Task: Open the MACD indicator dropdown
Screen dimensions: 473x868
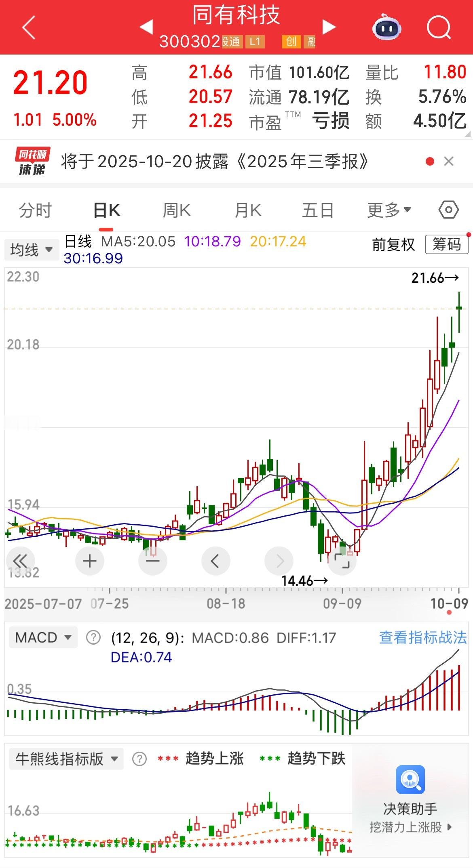Action: [43, 638]
